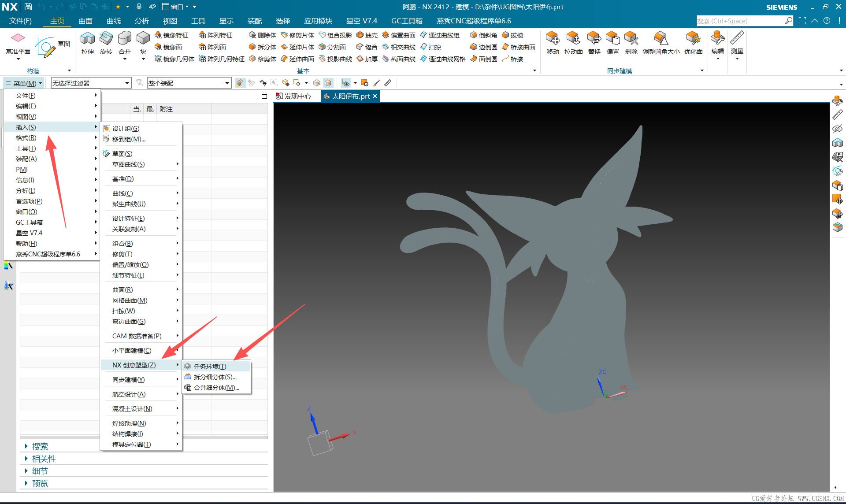Open 同步建模(Y) submenu
The image size is (846, 504).
(141, 380)
